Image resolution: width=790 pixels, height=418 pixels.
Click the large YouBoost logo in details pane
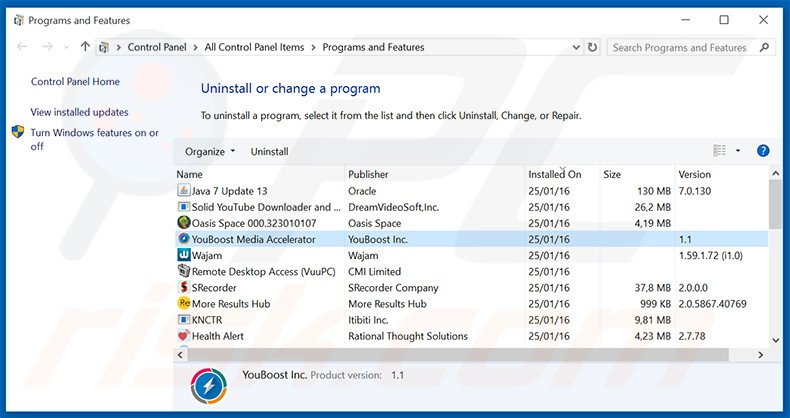[x=209, y=386]
